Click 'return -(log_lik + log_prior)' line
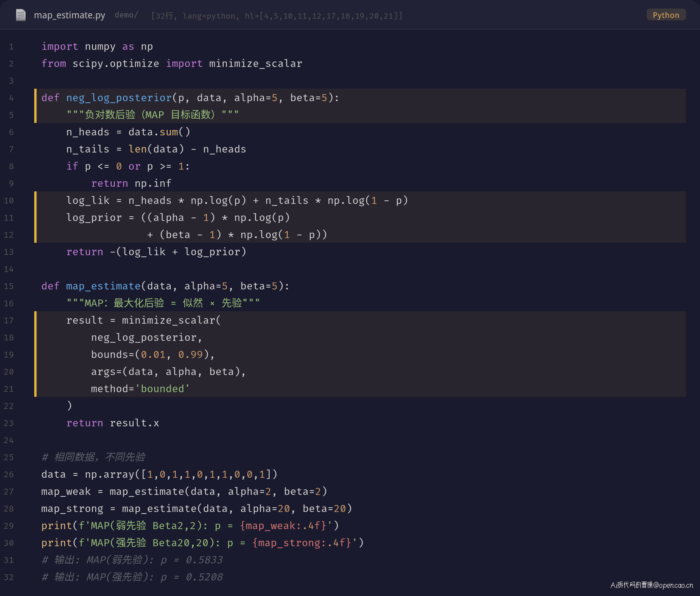Viewport: 700px width, 596px height. (156, 252)
